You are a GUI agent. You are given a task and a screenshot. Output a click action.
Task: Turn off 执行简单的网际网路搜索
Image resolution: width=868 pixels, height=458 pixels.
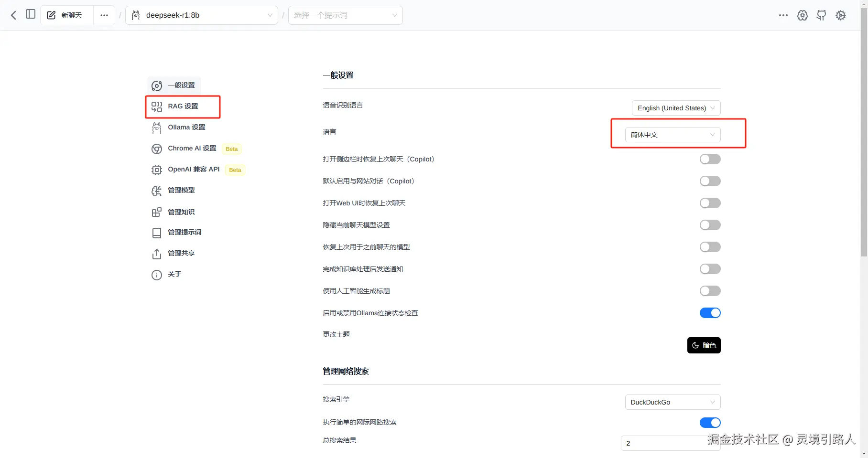click(x=710, y=422)
